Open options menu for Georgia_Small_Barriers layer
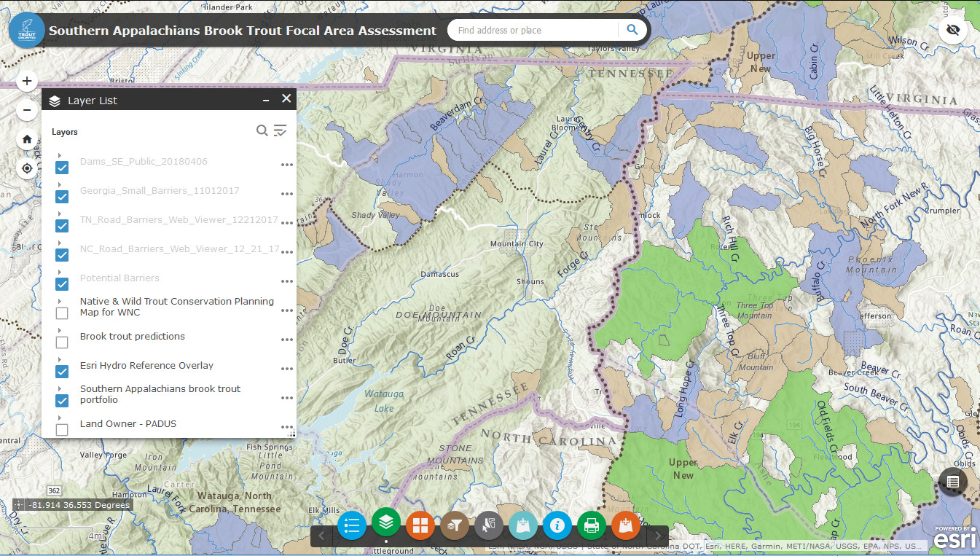 (287, 195)
